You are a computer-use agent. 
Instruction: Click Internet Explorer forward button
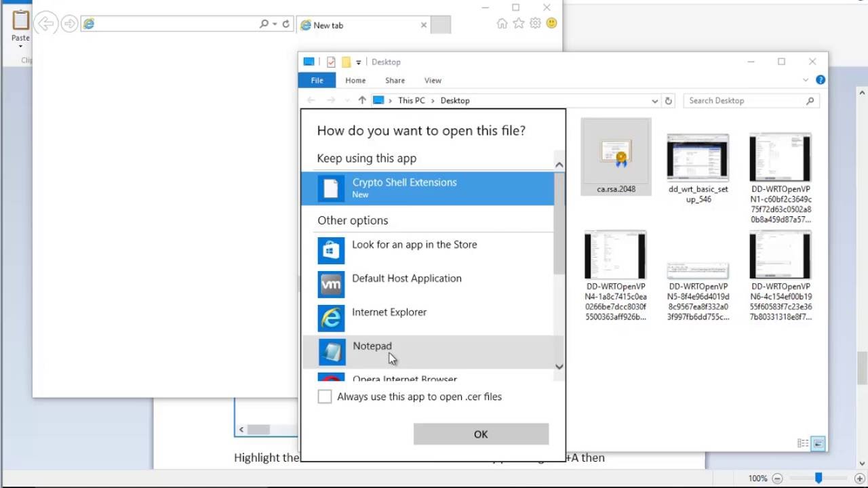69,24
